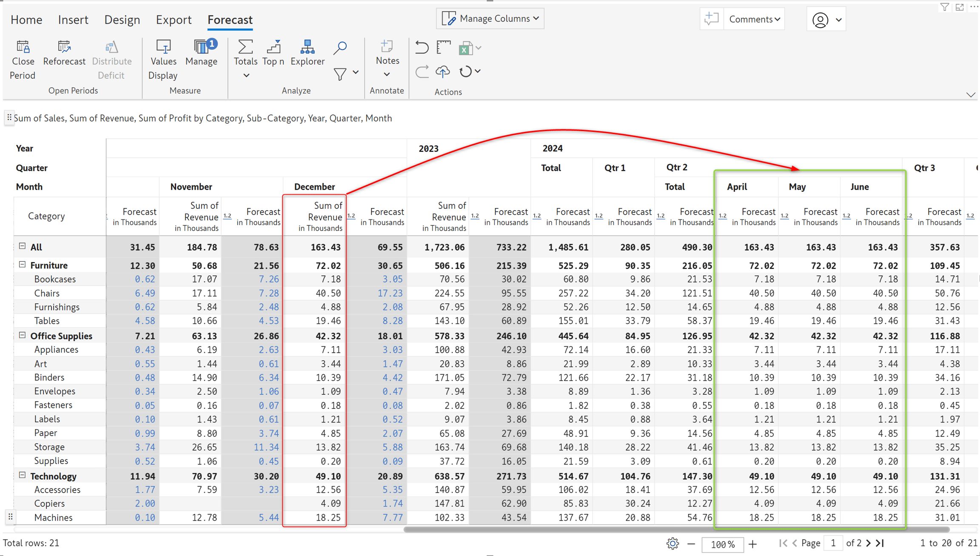Click the undo arrow icon
The image size is (980, 556).
click(422, 47)
